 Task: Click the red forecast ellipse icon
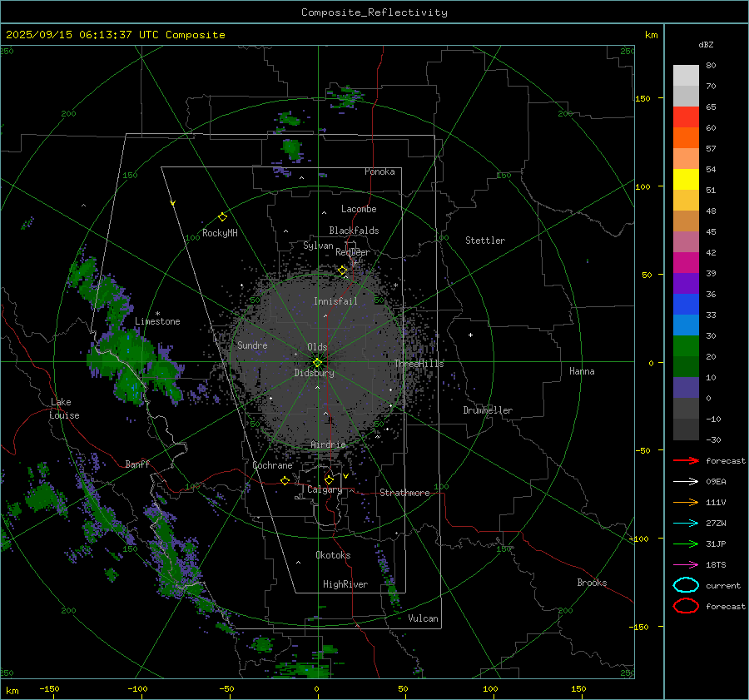tap(686, 606)
